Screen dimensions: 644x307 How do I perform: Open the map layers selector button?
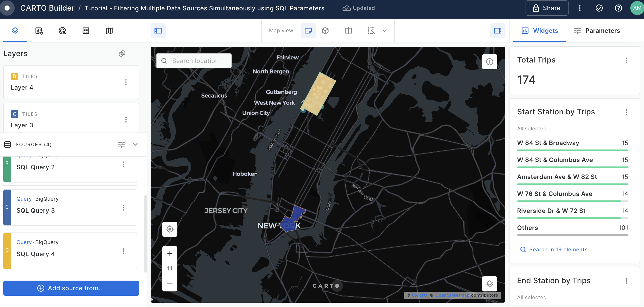click(489, 284)
